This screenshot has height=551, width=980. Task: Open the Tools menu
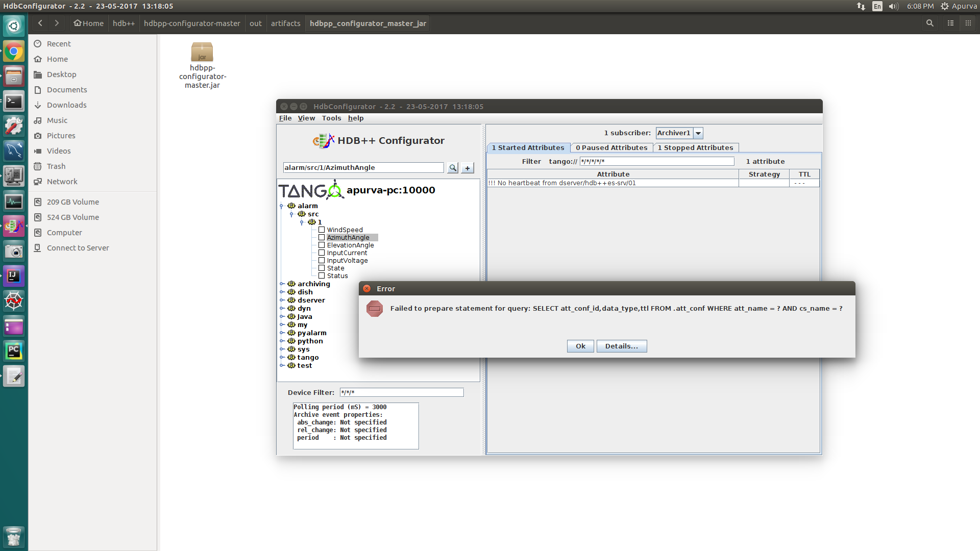[331, 118]
